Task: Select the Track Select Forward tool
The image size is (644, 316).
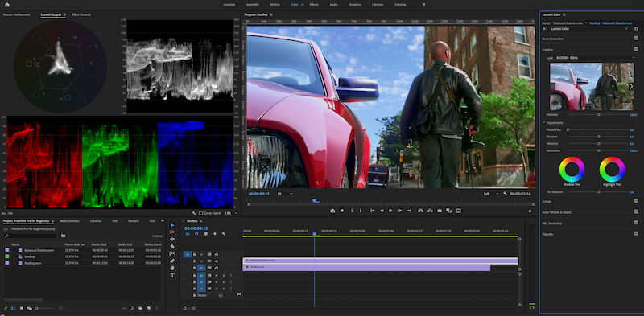Action: tap(172, 232)
